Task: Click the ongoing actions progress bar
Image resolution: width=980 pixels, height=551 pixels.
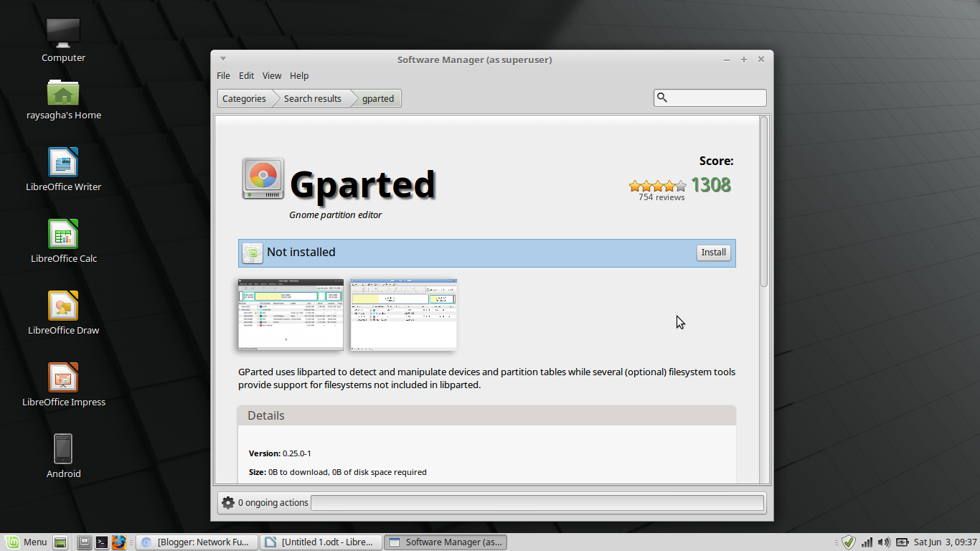Action: pyautogui.click(x=537, y=502)
